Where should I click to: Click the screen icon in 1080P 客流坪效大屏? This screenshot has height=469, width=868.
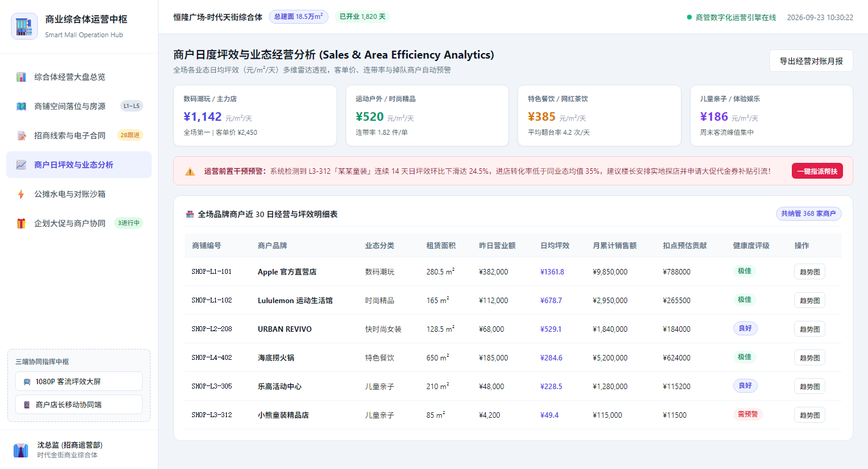(x=27, y=382)
